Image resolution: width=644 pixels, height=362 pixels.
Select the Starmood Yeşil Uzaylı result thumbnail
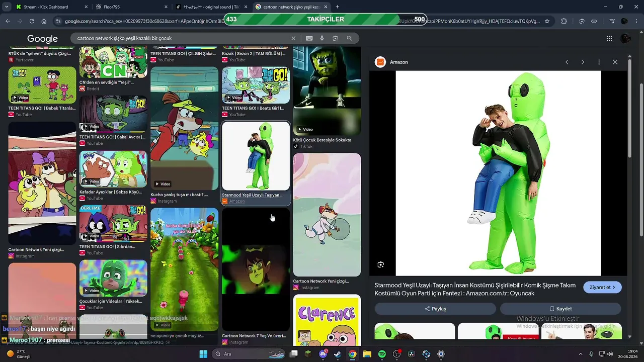coord(256,156)
